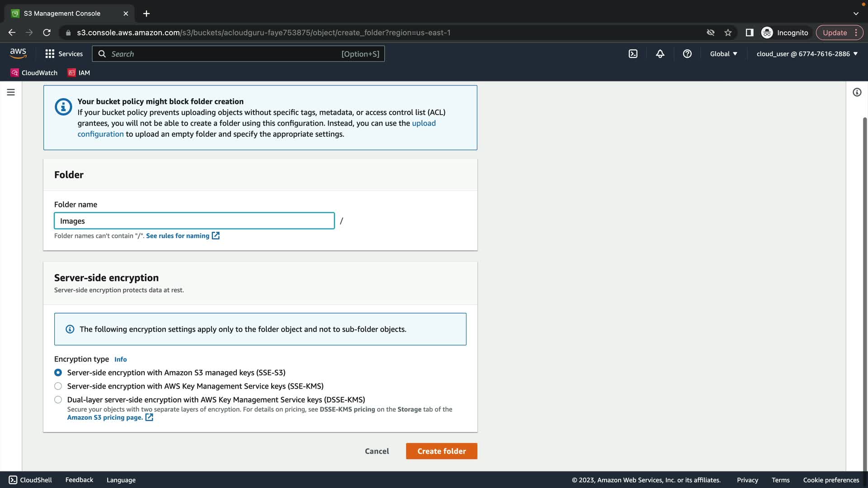Open the notifications bell
868x488 pixels.
point(660,54)
